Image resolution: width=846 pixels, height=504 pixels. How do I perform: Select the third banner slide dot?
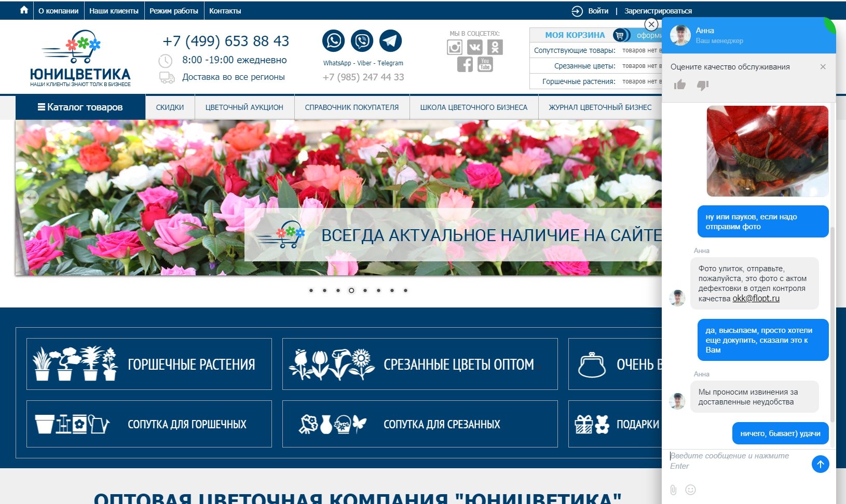(x=338, y=290)
